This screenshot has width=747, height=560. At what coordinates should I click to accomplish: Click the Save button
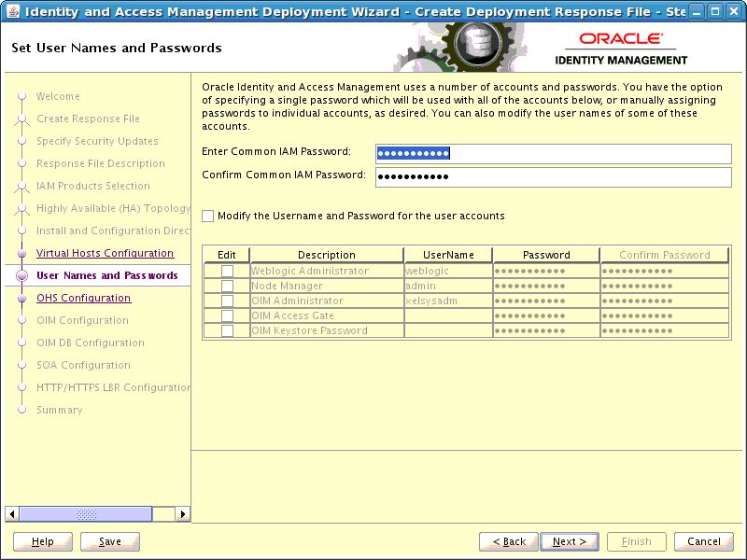(110, 541)
